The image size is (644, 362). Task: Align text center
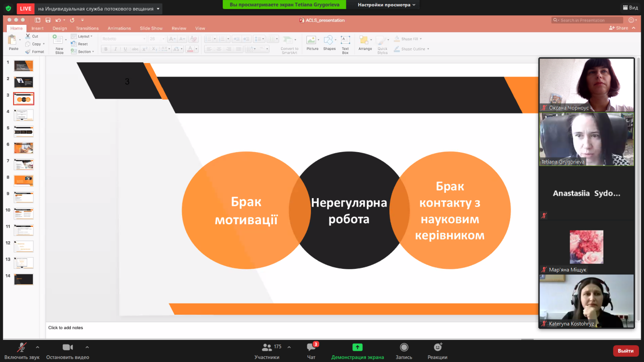[219, 49]
